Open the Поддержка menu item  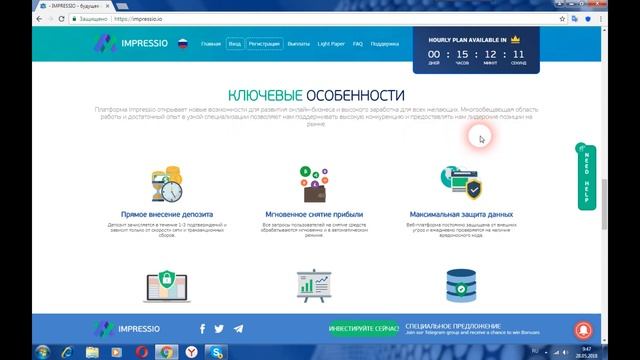coord(384,44)
